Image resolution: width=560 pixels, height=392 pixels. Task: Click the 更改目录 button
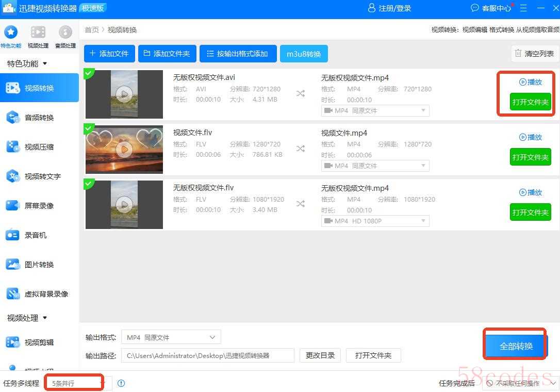[x=320, y=355]
